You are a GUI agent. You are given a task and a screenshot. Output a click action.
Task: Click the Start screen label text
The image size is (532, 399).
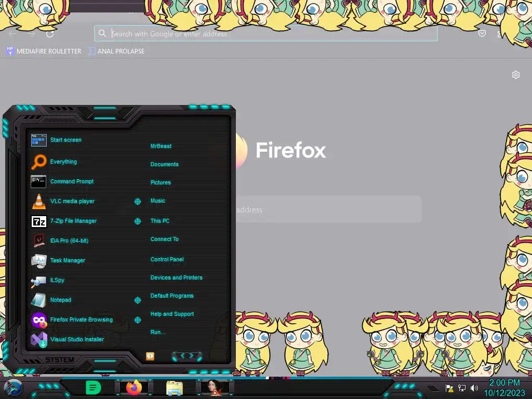tap(66, 140)
